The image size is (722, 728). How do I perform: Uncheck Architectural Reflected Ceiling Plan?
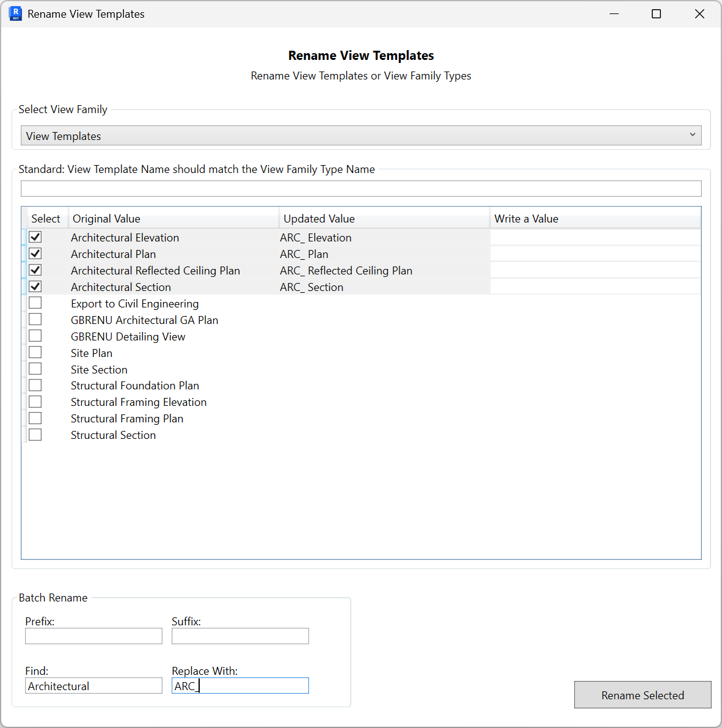pyautogui.click(x=35, y=269)
